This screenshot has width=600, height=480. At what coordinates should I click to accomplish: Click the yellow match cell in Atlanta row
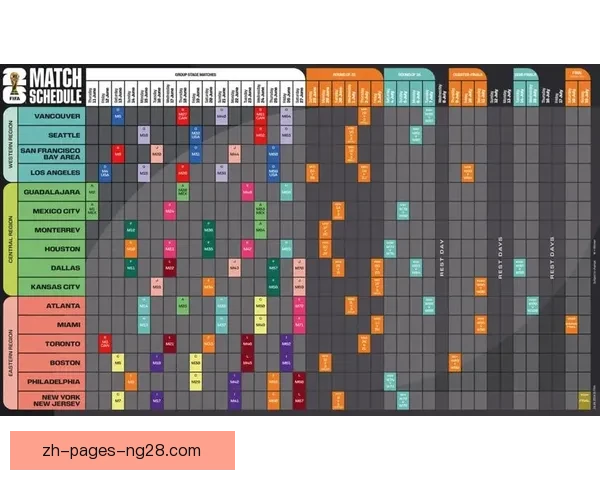pos(261,306)
